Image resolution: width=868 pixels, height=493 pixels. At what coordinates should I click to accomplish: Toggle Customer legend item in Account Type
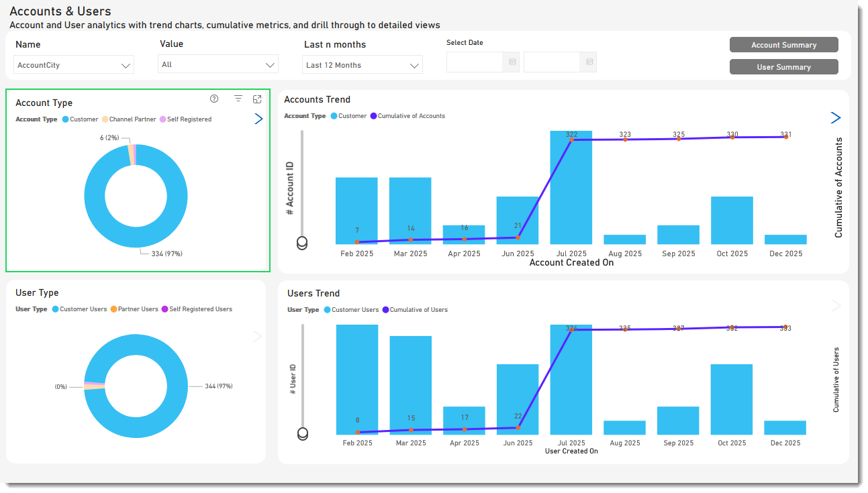tap(83, 119)
